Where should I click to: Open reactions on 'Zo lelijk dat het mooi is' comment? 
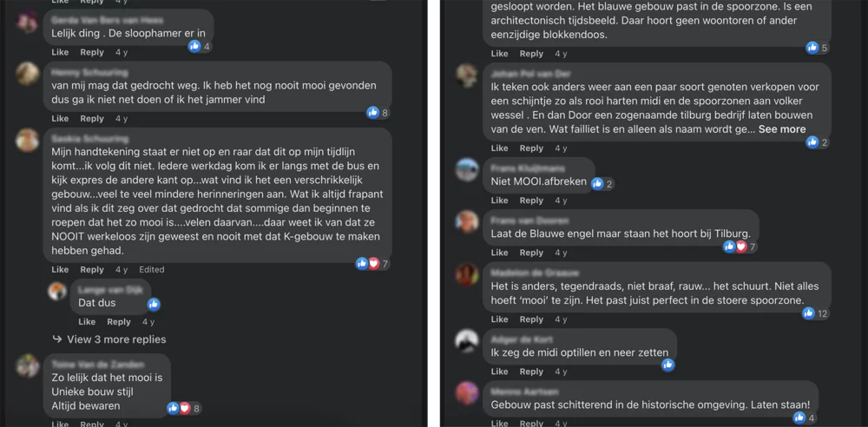click(184, 409)
